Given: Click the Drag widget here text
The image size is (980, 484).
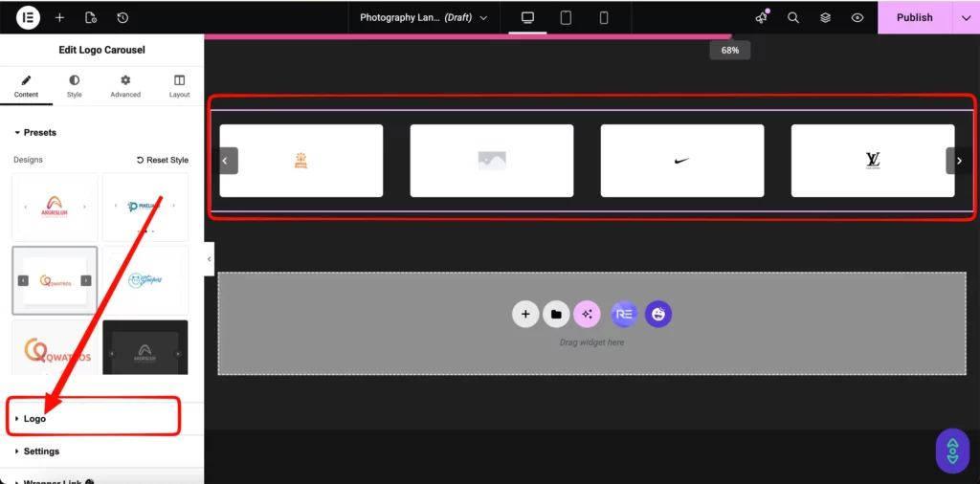Looking at the screenshot, I should (591, 342).
